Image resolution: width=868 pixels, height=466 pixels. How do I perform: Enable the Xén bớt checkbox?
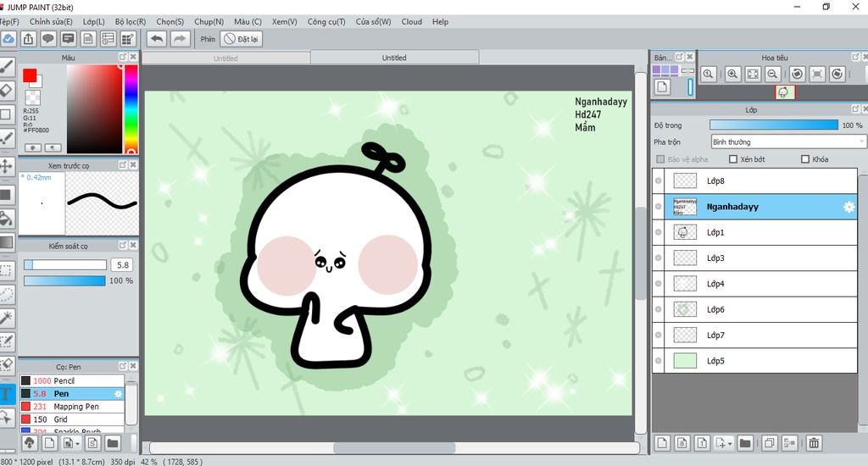[x=733, y=158]
